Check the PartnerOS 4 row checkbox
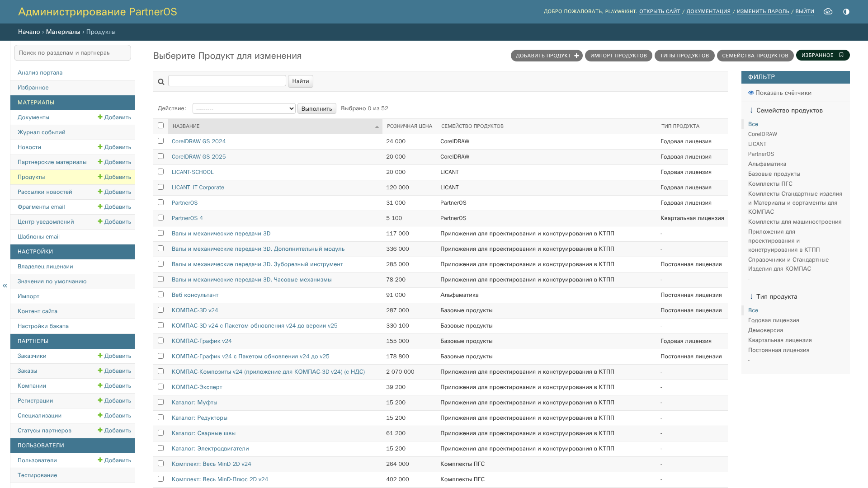The width and height of the screenshot is (868, 488). (x=160, y=218)
